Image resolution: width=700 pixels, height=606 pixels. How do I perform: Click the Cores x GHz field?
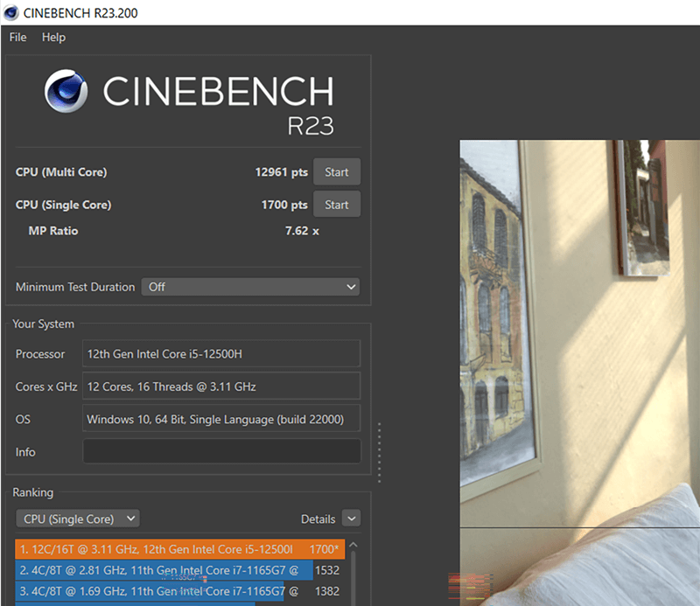(x=221, y=387)
